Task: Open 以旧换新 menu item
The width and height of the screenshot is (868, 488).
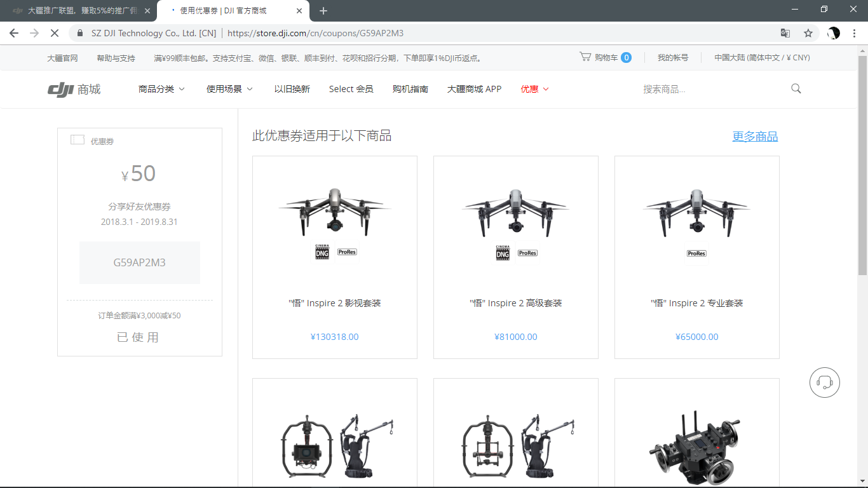Action: 292,89
